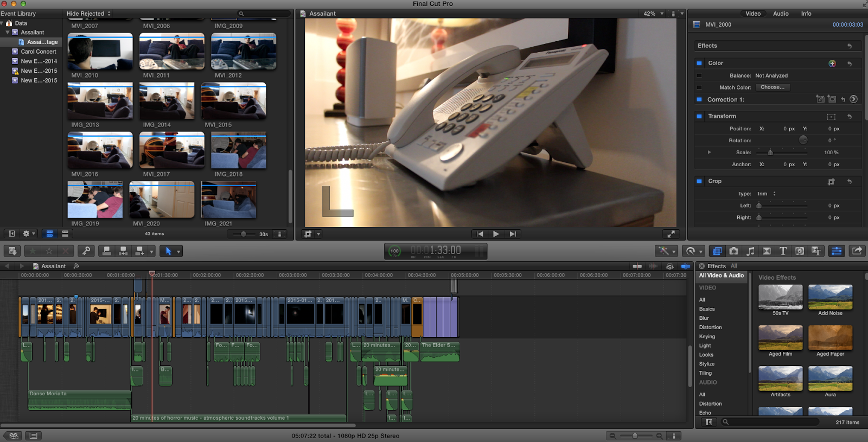This screenshot has width=868, height=442.
Task: Show the Effects browser toolbar icon
Action: click(x=717, y=251)
